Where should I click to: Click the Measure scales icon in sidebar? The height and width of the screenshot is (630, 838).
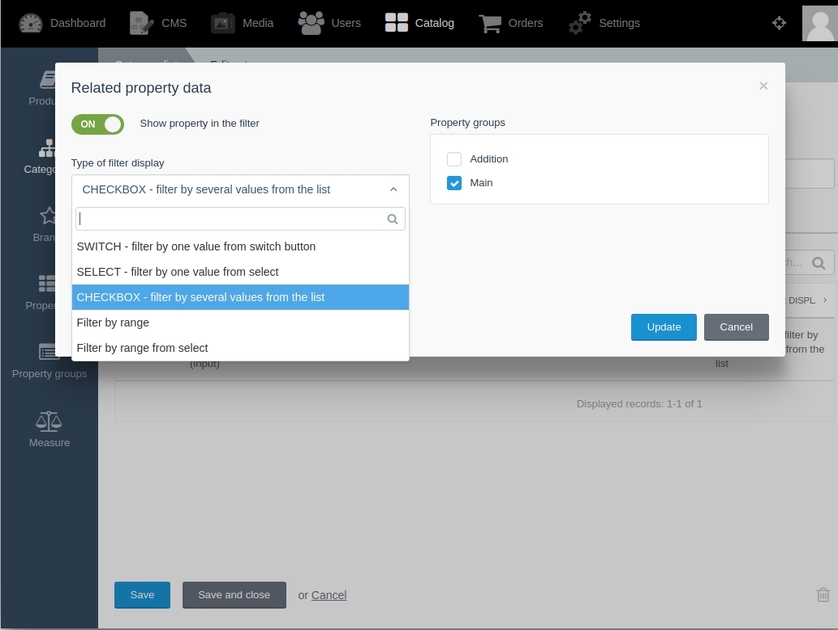[49, 421]
